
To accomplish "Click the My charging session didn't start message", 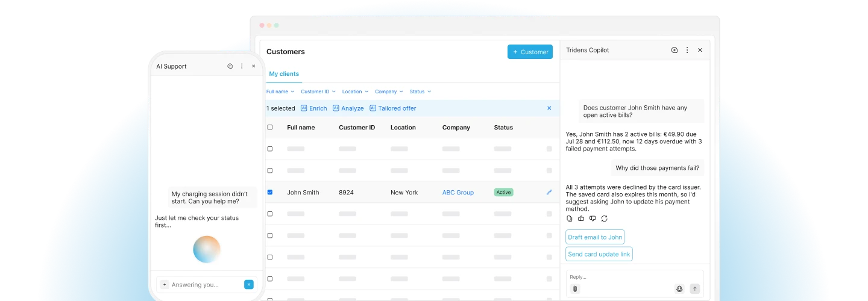I will (212, 197).
